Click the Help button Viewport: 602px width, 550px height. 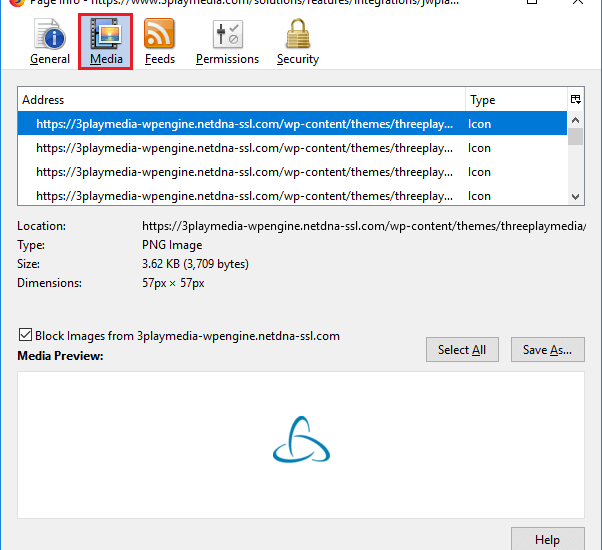point(547,539)
